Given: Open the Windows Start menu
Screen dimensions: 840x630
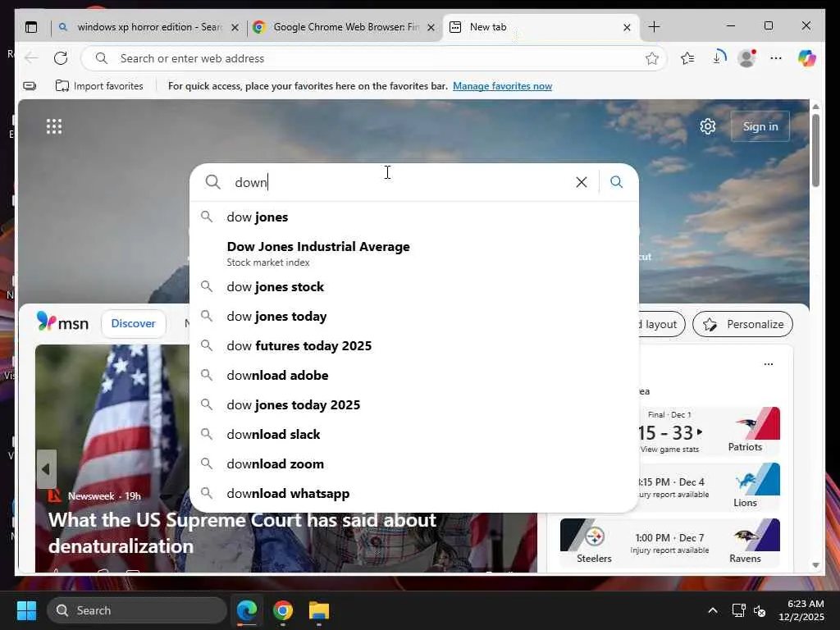Looking at the screenshot, I should point(26,610).
